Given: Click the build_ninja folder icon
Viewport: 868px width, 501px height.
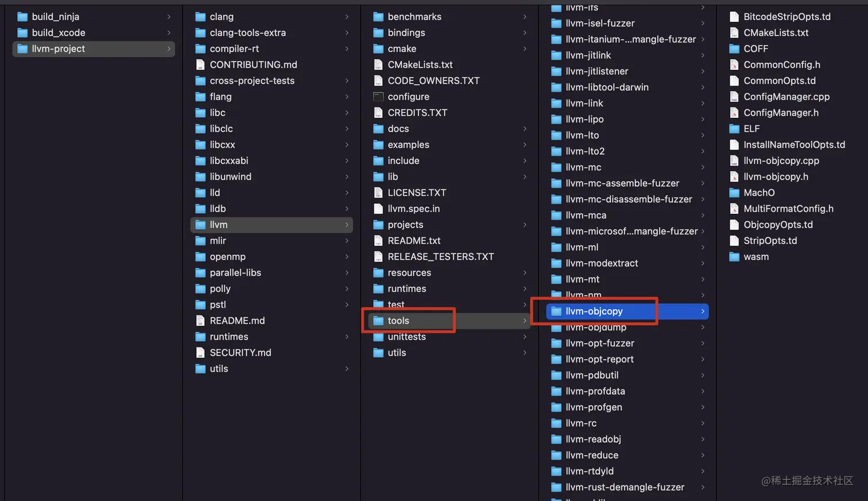Looking at the screenshot, I should [x=22, y=17].
